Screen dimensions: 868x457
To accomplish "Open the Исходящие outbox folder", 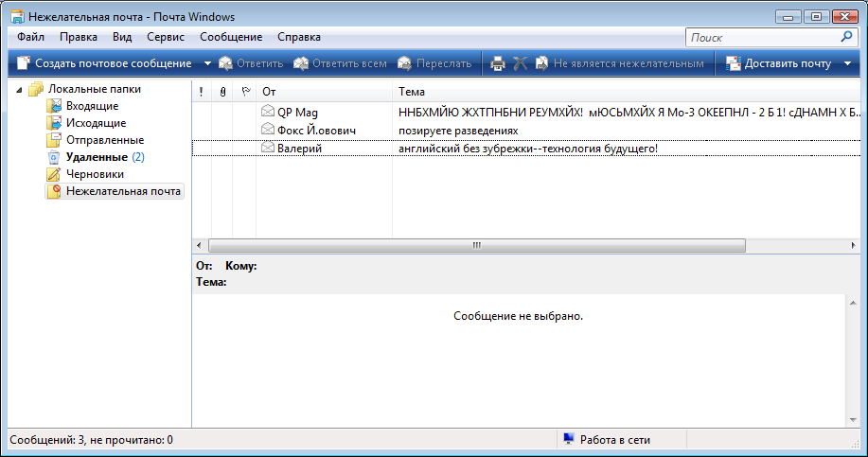I will (x=97, y=123).
